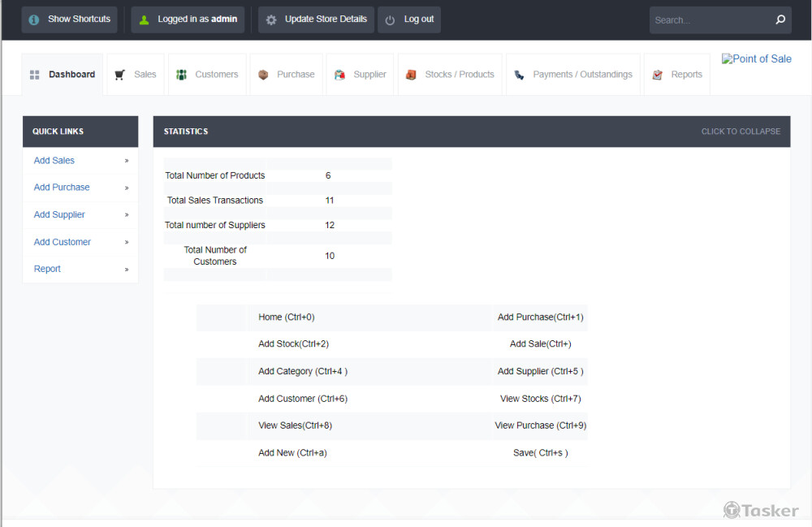Click the shopping cart Sales icon

120,75
